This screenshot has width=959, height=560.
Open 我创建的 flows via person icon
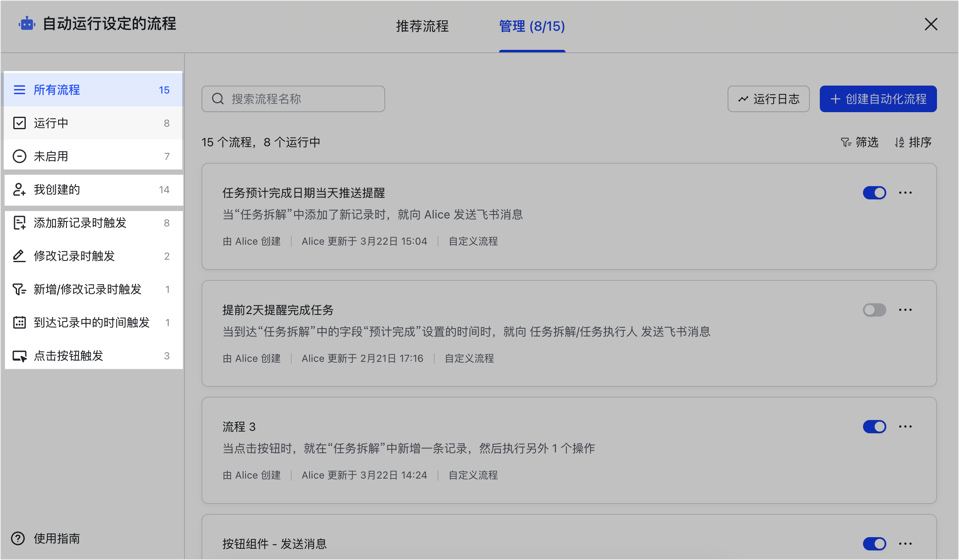click(x=20, y=189)
